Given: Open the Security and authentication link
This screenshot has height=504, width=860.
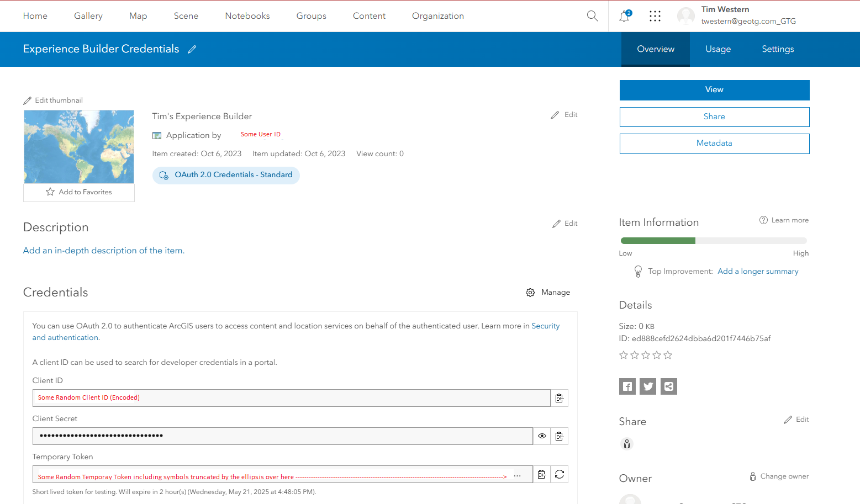Looking at the screenshot, I should coord(545,326).
